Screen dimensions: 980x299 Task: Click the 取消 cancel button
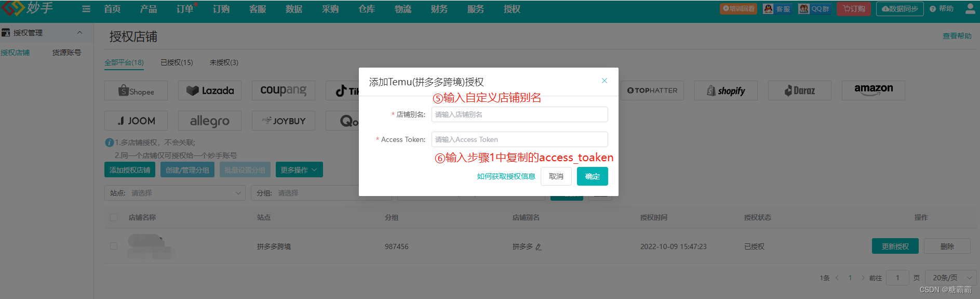pyautogui.click(x=556, y=176)
